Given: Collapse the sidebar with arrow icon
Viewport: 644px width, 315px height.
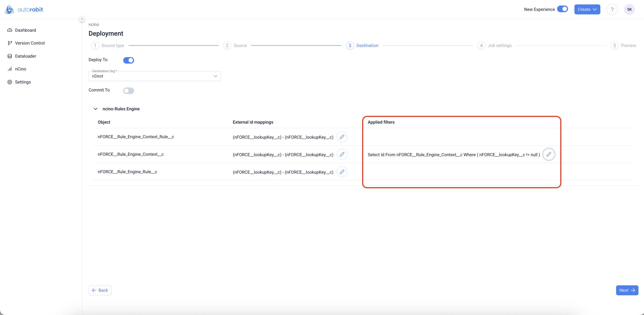Looking at the screenshot, I should 82,19.
